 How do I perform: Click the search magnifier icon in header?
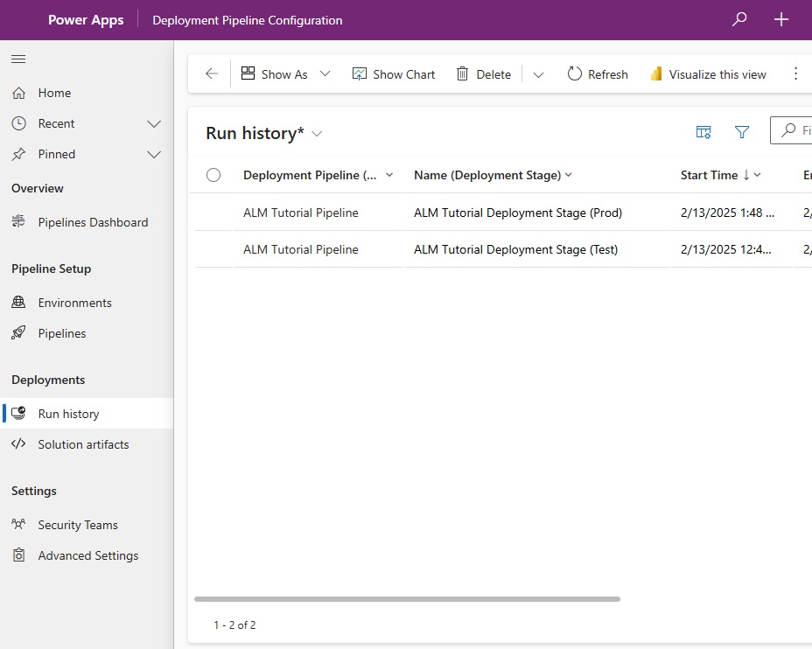(x=739, y=19)
